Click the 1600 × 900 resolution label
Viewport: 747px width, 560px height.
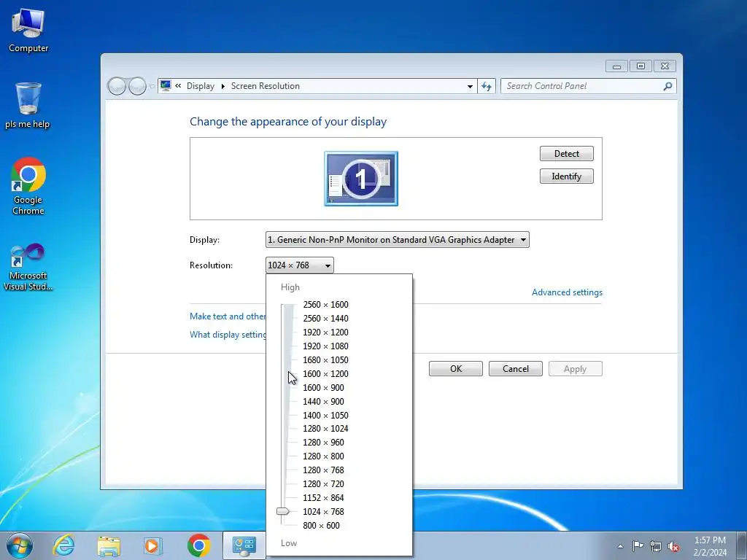323,387
